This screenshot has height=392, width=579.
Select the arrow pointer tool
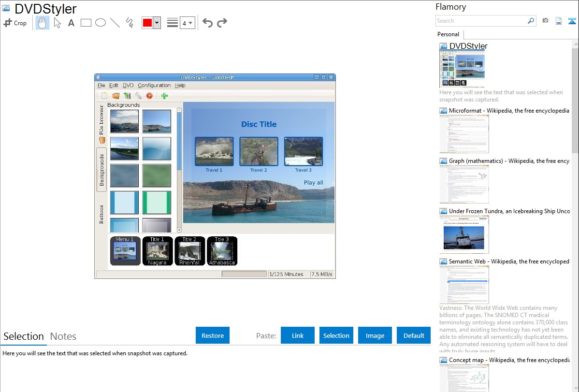coord(57,23)
